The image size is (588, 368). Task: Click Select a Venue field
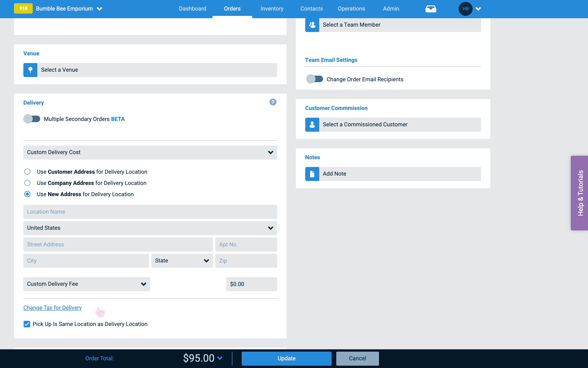[x=150, y=70]
